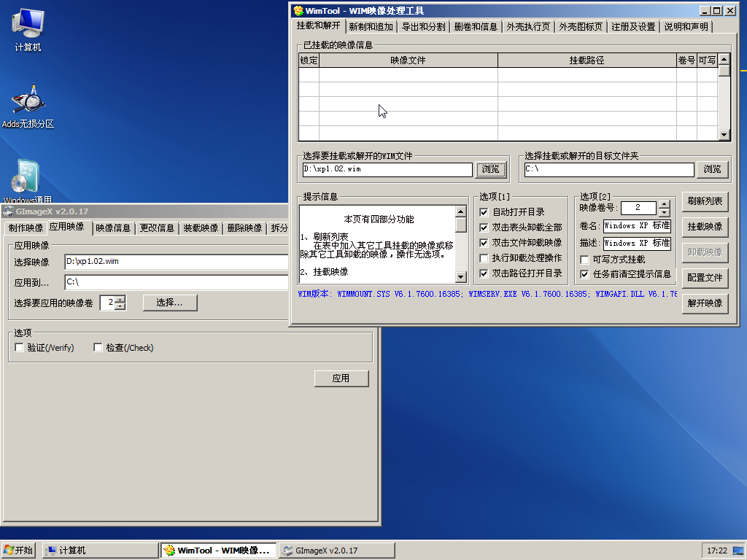Click the 卷号 column header
This screenshot has height=560, width=747.
[686, 61]
